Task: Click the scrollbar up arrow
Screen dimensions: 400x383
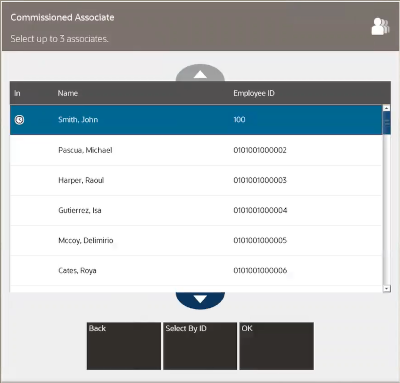Action: 387,108
